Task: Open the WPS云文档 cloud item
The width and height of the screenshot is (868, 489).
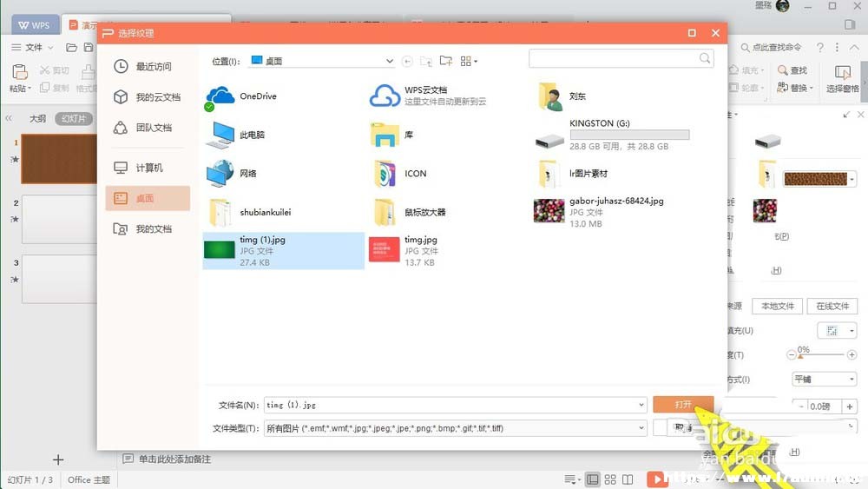Action: point(428,96)
